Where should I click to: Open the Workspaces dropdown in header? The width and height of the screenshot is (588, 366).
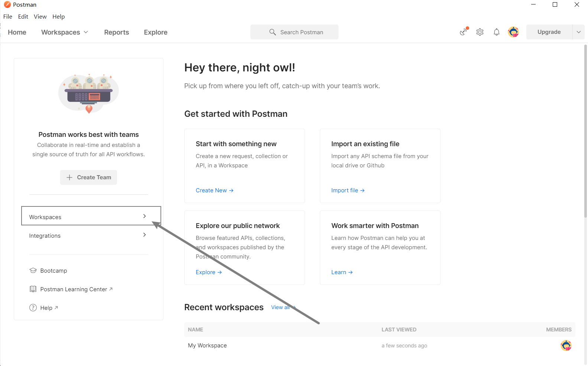(x=65, y=32)
